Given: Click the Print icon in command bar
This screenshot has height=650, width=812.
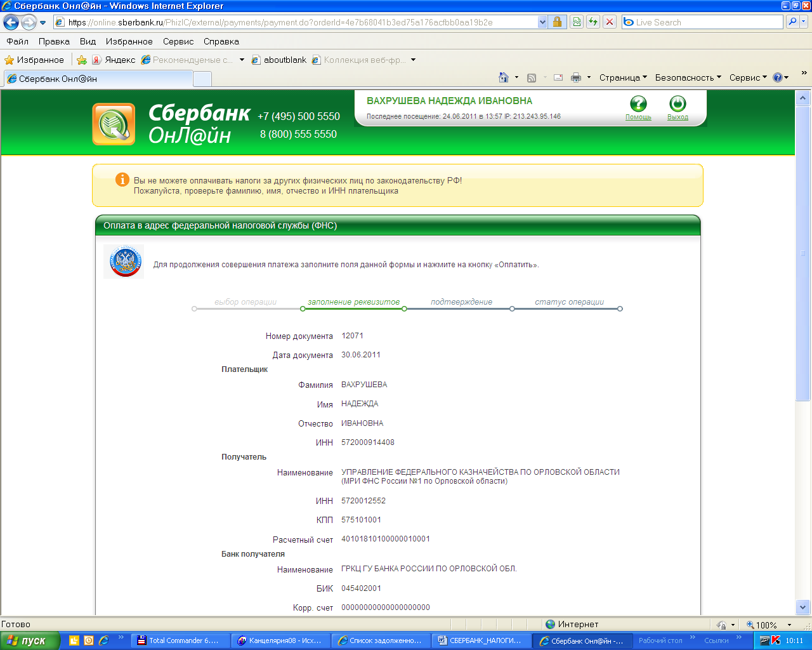Looking at the screenshot, I should pos(576,77).
